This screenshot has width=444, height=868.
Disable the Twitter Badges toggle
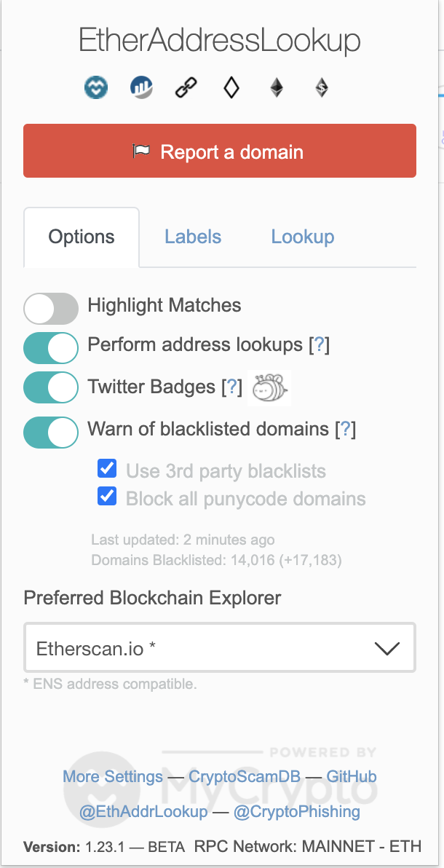click(51, 387)
